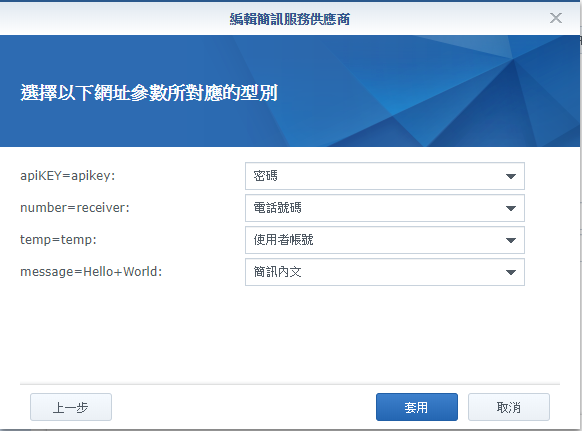
Task: Select the 使用者帳號 combo box field
Action: tap(385, 240)
